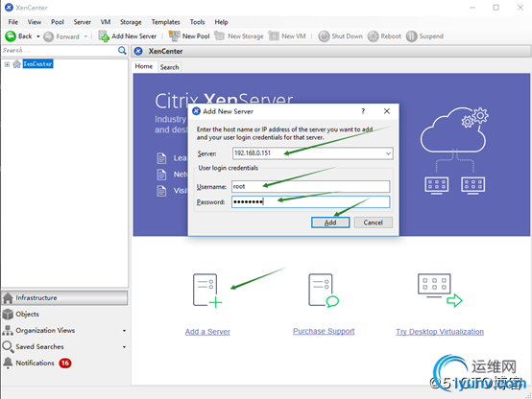
Task: Click the Objects cube icon
Action: (8, 314)
